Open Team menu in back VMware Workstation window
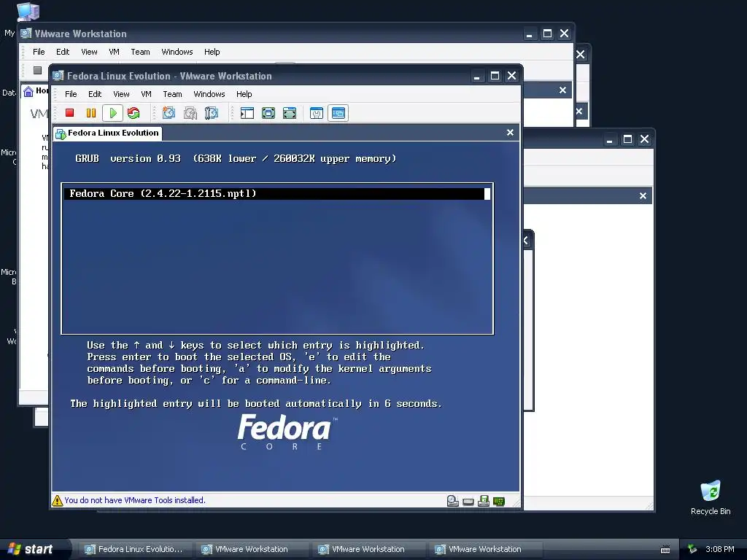The height and width of the screenshot is (560, 747). pyautogui.click(x=140, y=52)
